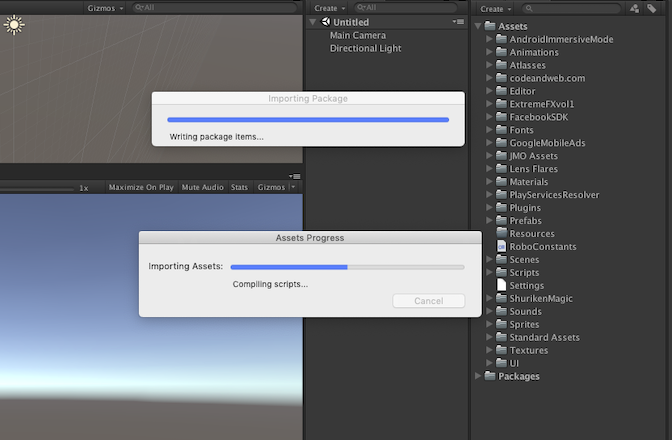
Task: Select the Textures folder
Action: point(528,350)
